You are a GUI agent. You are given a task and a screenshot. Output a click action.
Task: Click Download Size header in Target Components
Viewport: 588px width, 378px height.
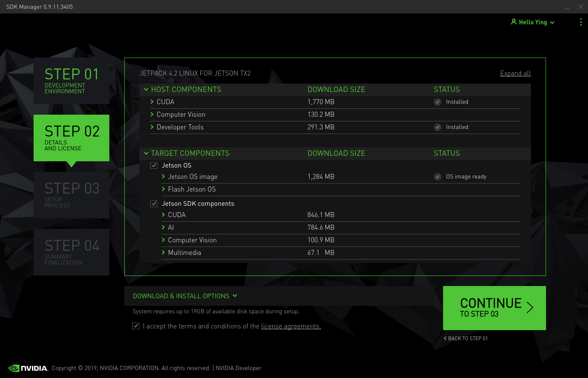coord(336,153)
